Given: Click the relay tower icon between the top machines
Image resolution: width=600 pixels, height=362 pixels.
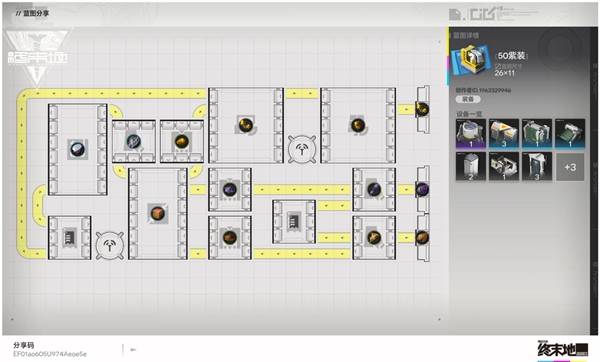Looking at the screenshot, I should tap(302, 149).
